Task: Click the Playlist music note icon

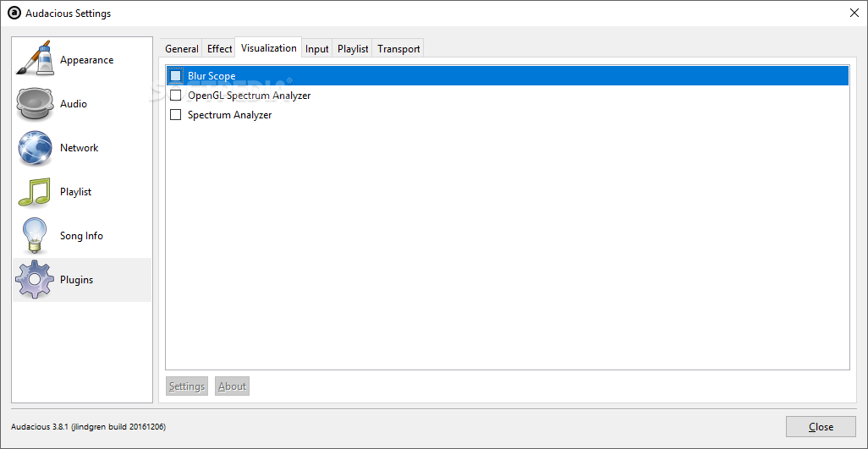Action: click(35, 192)
